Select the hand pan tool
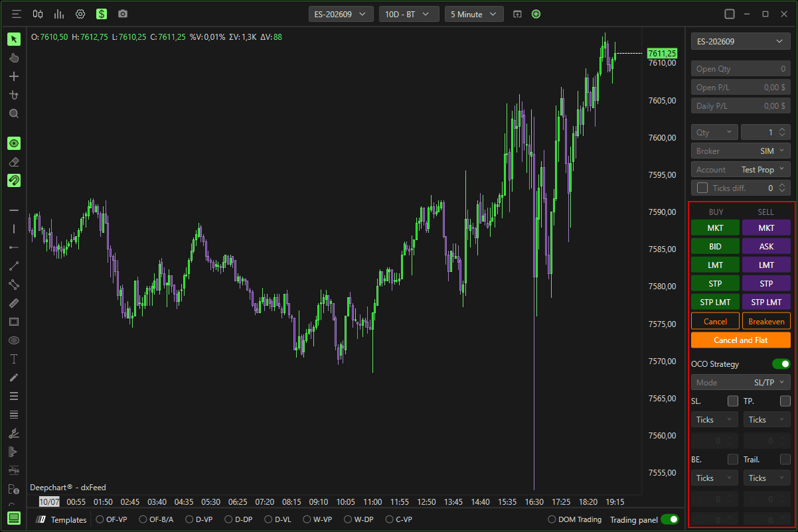Image resolution: width=798 pixels, height=532 pixels. pyautogui.click(x=14, y=58)
